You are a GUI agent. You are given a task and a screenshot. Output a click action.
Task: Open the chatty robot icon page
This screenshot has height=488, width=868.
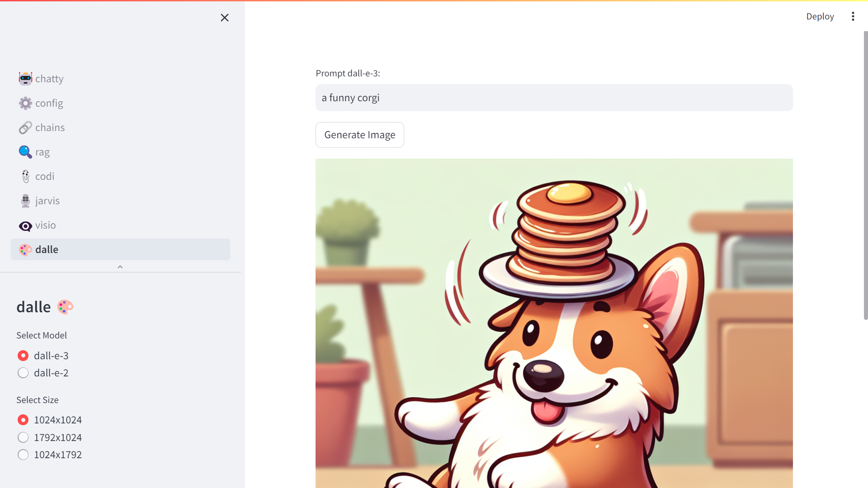coord(25,79)
